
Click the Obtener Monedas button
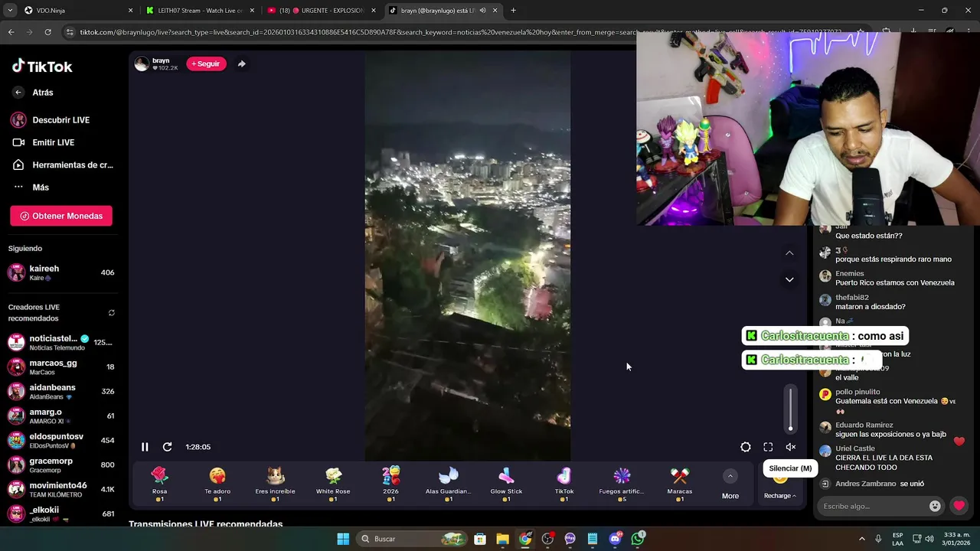pos(61,216)
